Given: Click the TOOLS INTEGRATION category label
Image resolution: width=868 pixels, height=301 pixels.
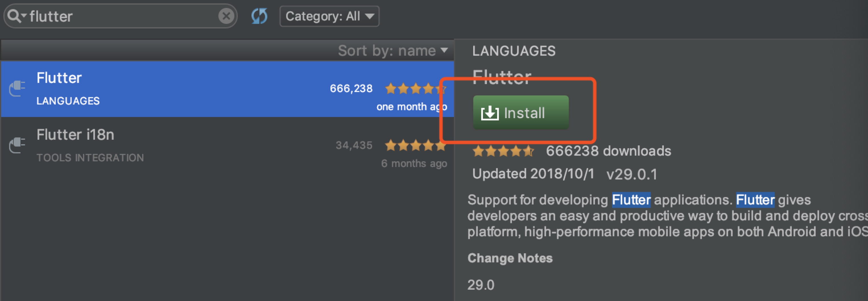Looking at the screenshot, I should point(90,158).
